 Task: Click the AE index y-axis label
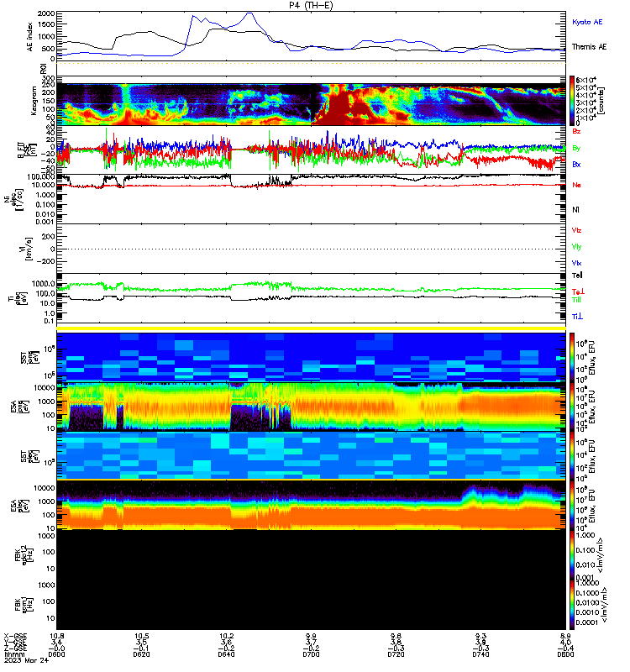(x=29, y=37)
